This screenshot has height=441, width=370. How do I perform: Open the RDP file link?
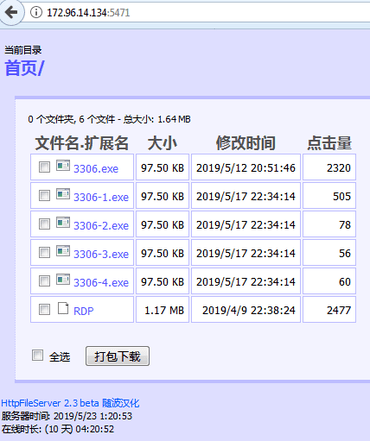click(83, 311)
